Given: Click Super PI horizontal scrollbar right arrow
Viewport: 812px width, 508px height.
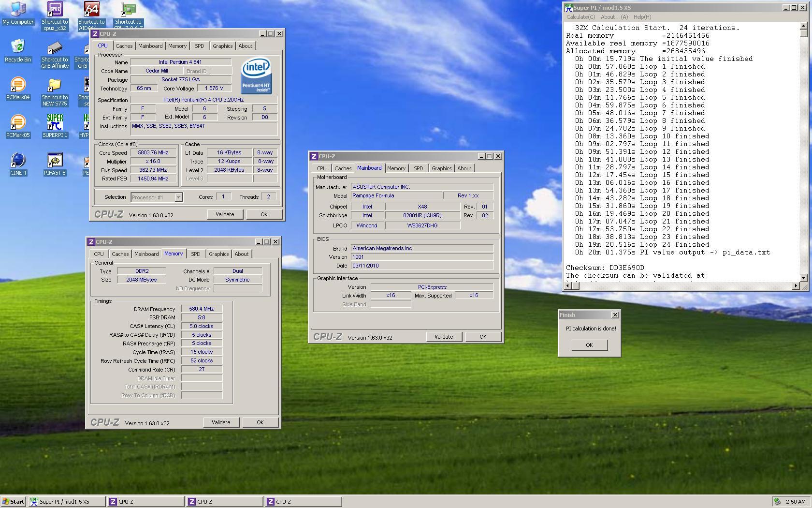Looking at the screenshot, I should tap(796, 286).
